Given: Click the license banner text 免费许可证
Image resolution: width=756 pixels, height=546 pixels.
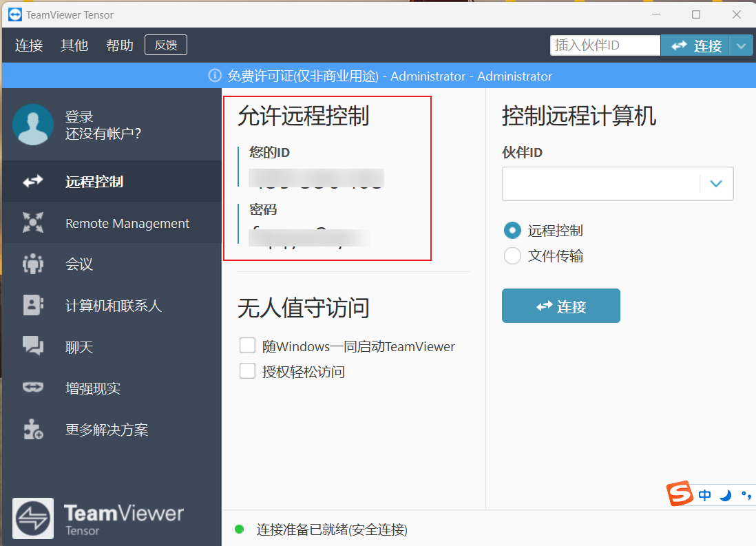Looking at the screenshot, I should point(260,76).
